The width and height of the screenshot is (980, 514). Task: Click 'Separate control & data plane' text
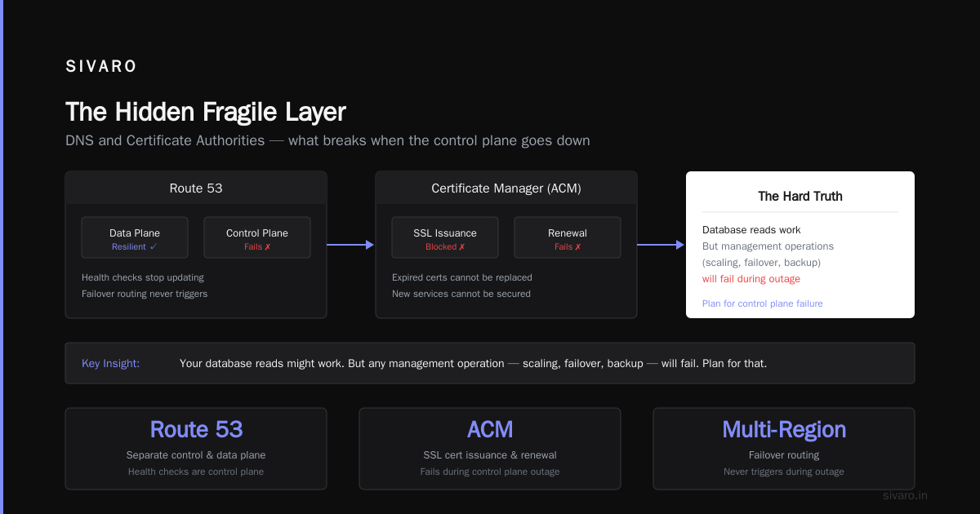click(196, 455)
